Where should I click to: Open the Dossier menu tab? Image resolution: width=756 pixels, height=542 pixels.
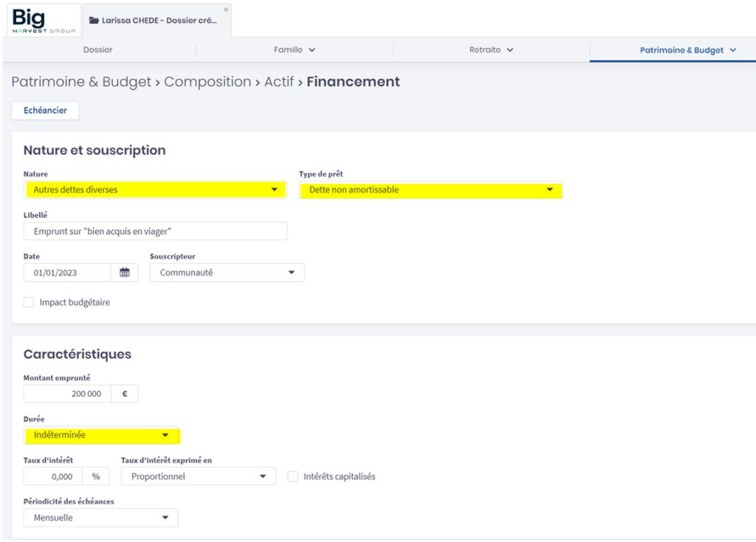tap(97, 49)
